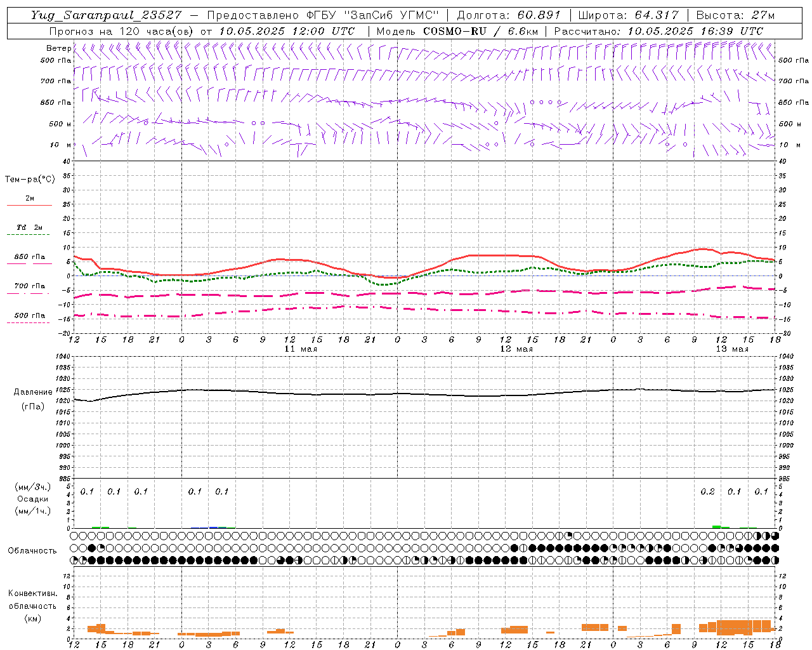Click the Модель COSMO-RU / 6.6км label

pyautogui.click(x=457, y=31)
